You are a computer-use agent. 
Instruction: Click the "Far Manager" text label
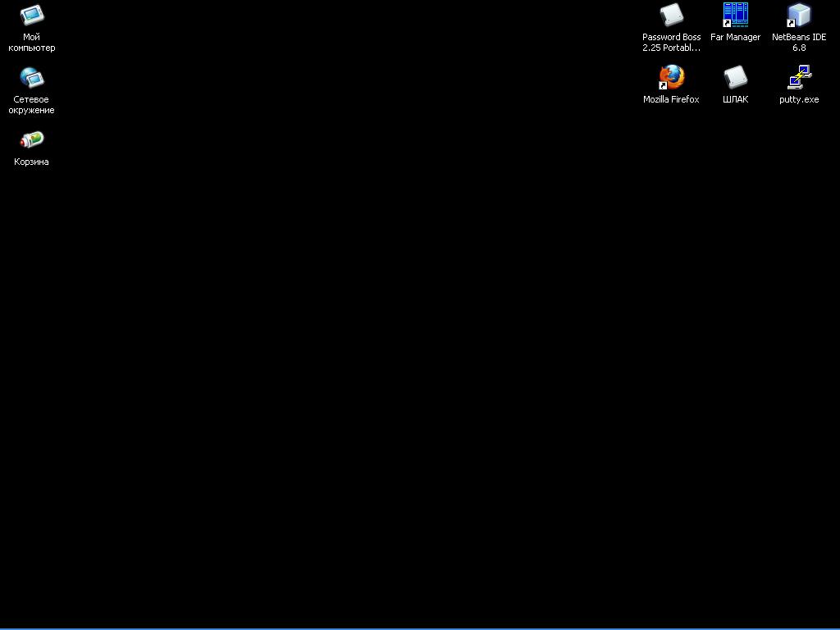tap(735, 38)
